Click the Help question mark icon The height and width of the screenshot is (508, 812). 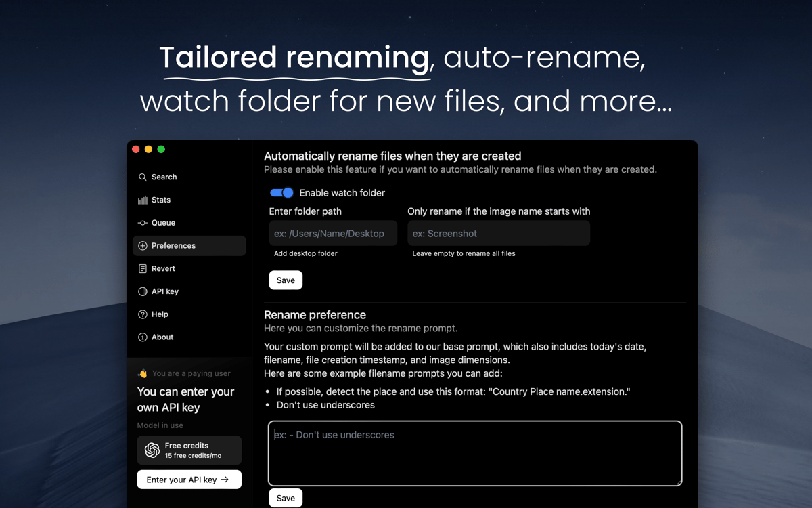click(x=143, y=314)
